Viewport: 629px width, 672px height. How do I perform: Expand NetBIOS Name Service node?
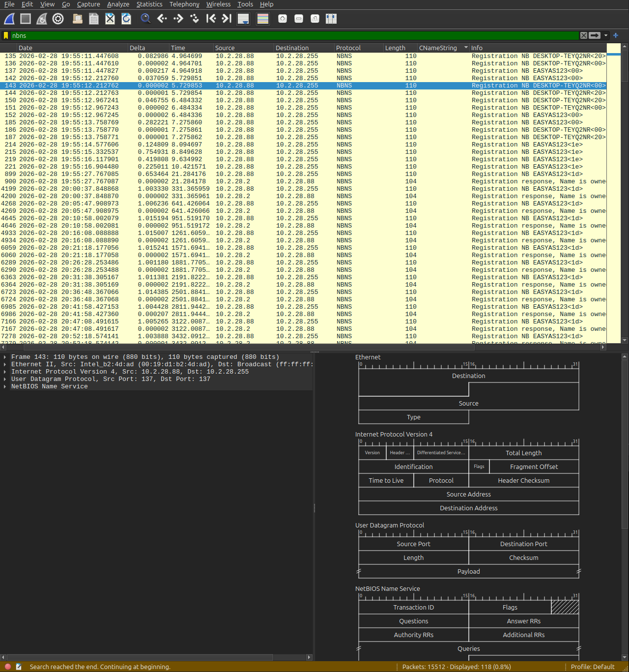point(5,387)
